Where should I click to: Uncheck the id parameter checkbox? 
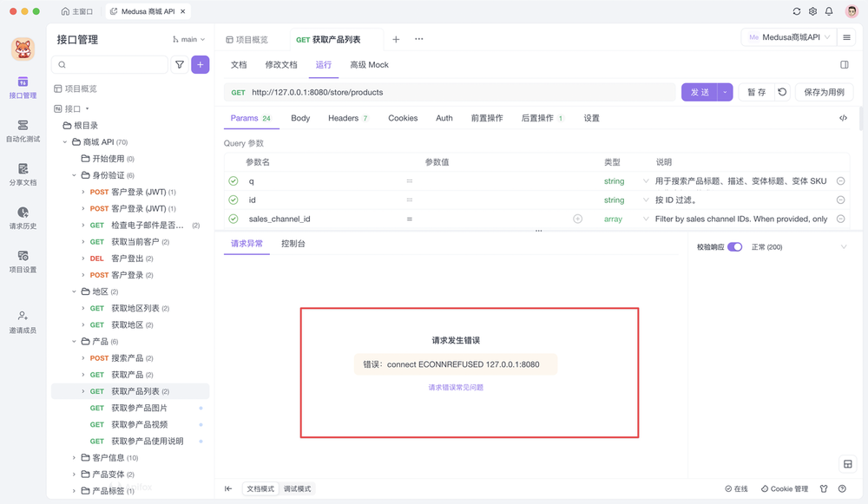[233, 200]
